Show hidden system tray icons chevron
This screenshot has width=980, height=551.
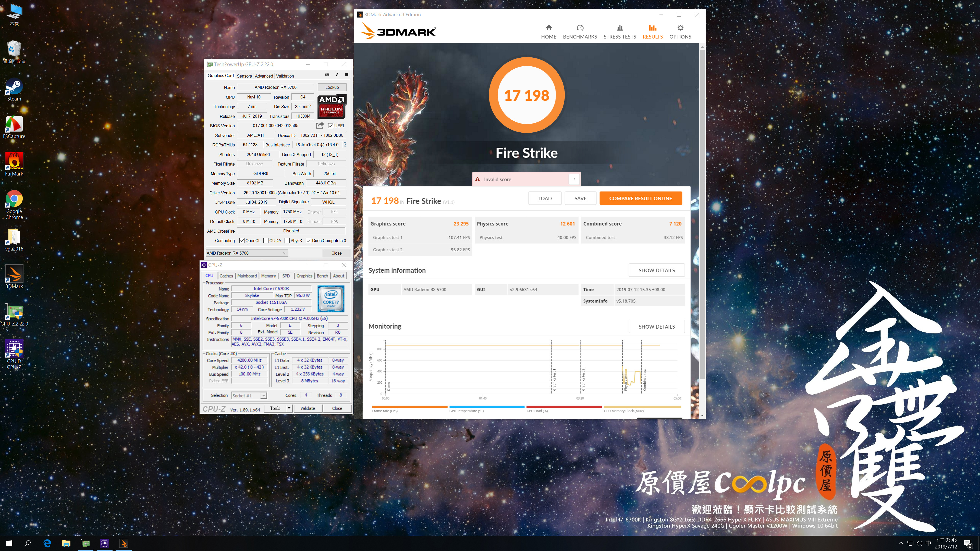tap(900, 543)
